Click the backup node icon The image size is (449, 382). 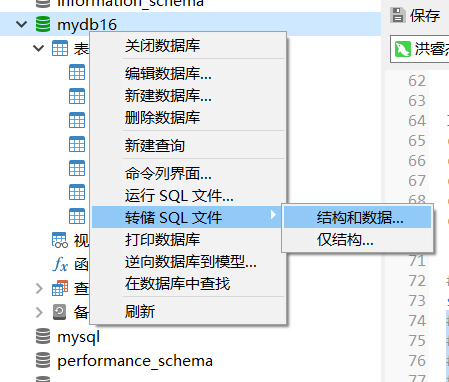coord(60,312)
